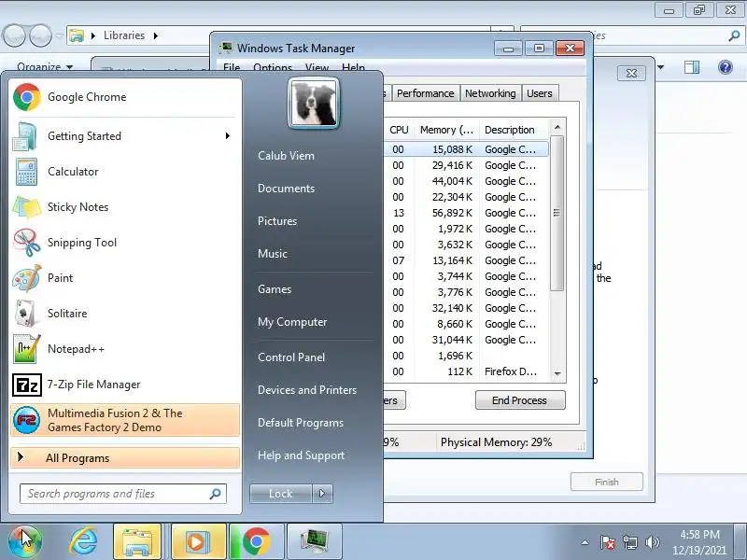The height and width of the screenshot is (560, 747).
Task: Switch to Performance tab
Action: pyautogui.click(x=426, y=93)
